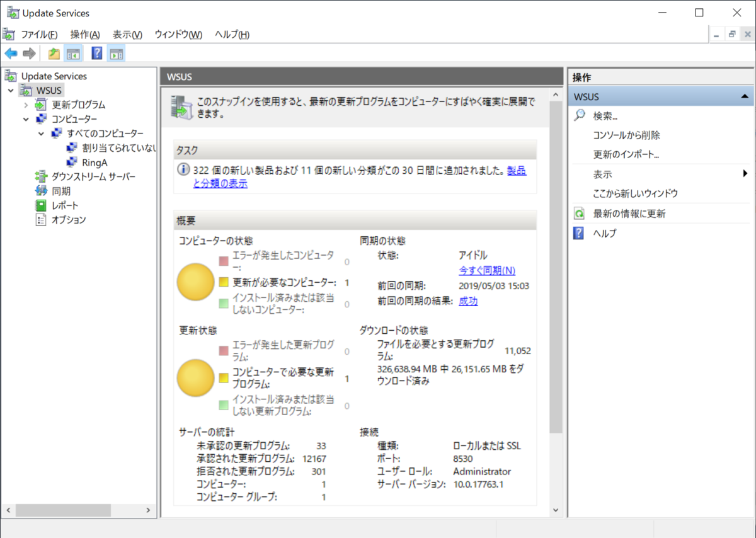The image size is (756, 538).
Task: Toggle the action pane toolbar icon
Action: [x=116, y=54]
